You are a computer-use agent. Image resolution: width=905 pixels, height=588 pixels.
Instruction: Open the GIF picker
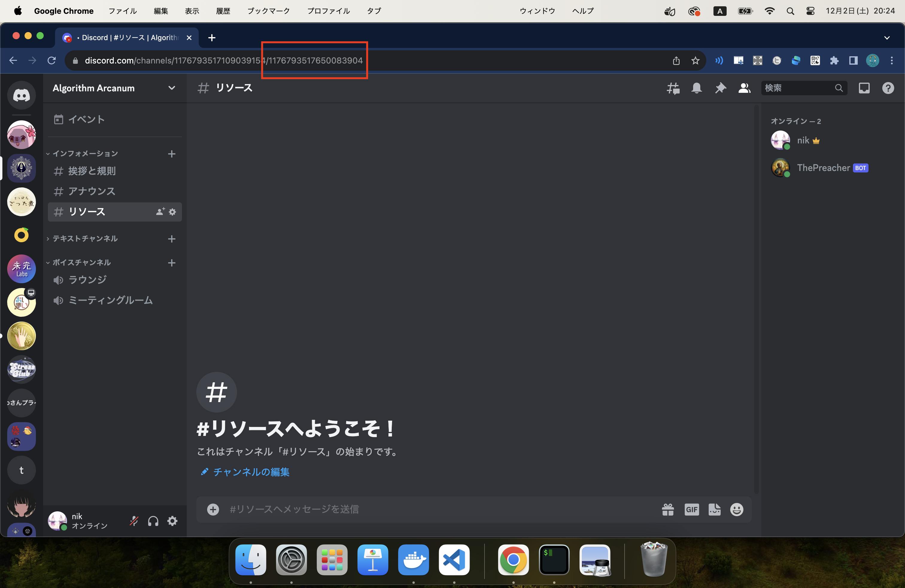click(691, 510)
